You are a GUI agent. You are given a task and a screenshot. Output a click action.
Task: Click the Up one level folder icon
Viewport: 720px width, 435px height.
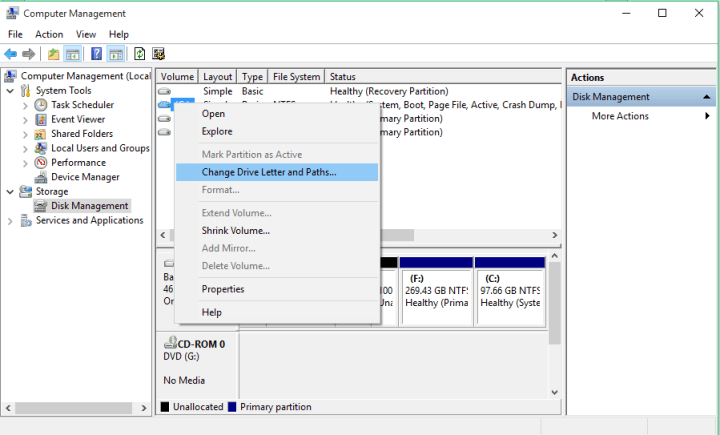53,54
